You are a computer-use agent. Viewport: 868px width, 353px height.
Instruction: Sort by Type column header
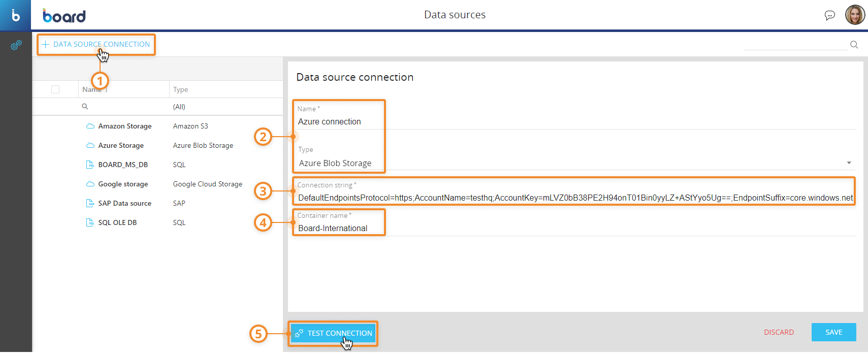pos(180,89)
